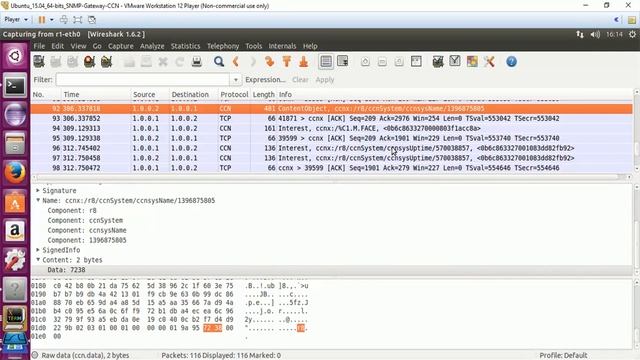640x360 pixels.
Task: Click the Clear filter button
Action: click(x=300, y=80)
